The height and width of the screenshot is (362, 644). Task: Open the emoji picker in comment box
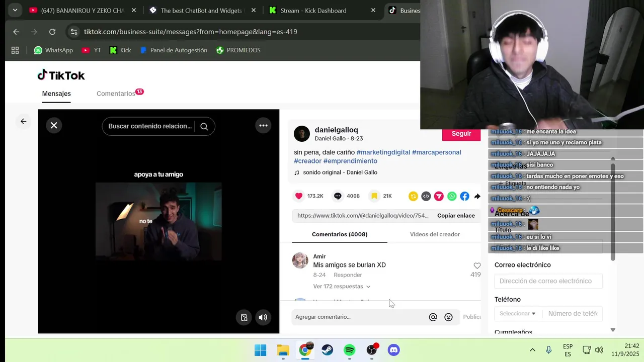448,317
